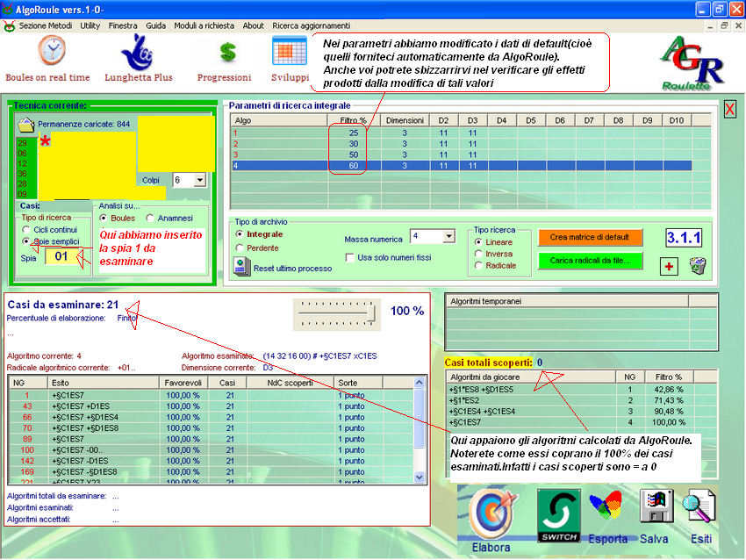Click the Favorevoli column header

point(183,383)
